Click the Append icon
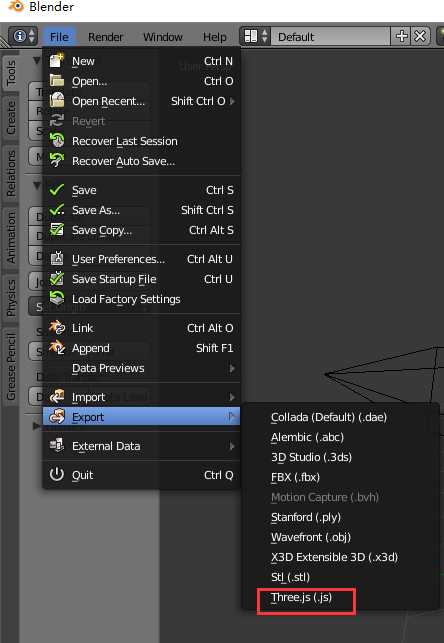 pos(57,347)
